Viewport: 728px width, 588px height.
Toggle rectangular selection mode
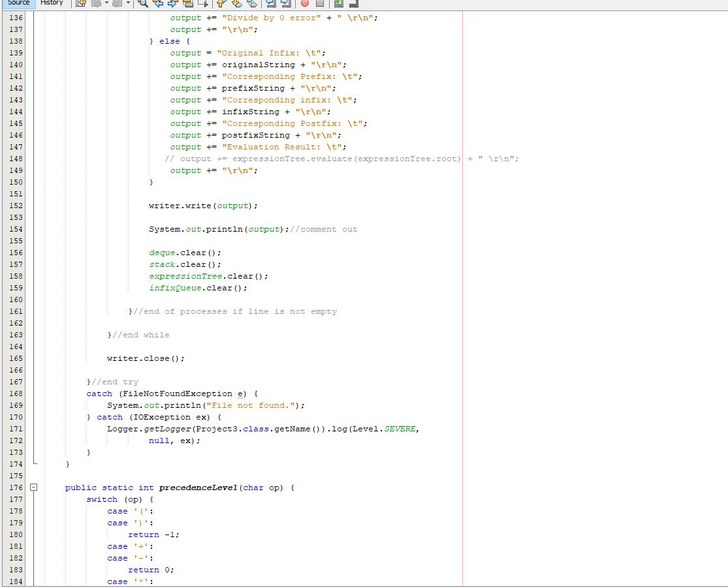[x=203, y=3]
